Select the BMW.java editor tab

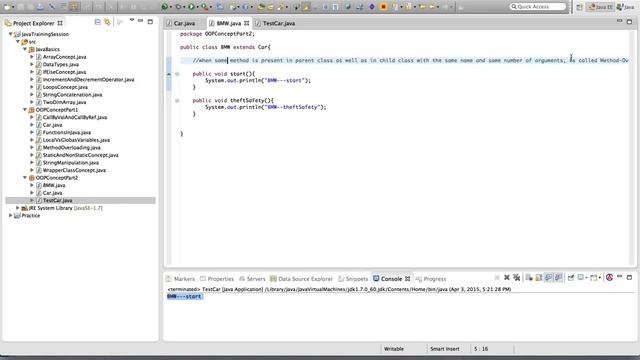coord(225,23)
